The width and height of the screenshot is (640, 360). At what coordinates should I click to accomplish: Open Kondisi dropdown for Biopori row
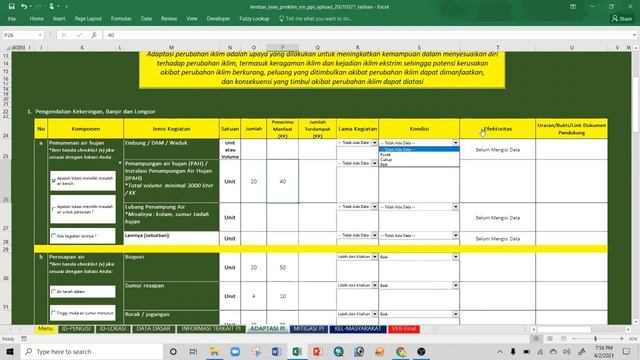(456, 257)
